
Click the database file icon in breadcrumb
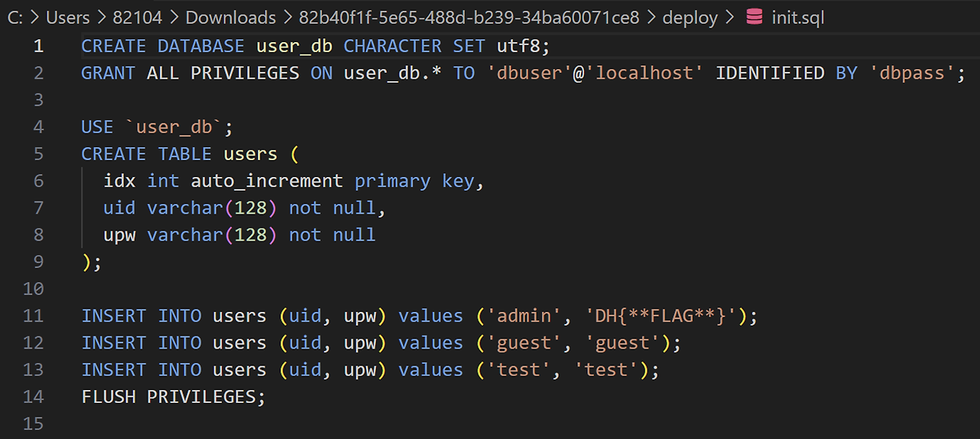click(754, 17)
